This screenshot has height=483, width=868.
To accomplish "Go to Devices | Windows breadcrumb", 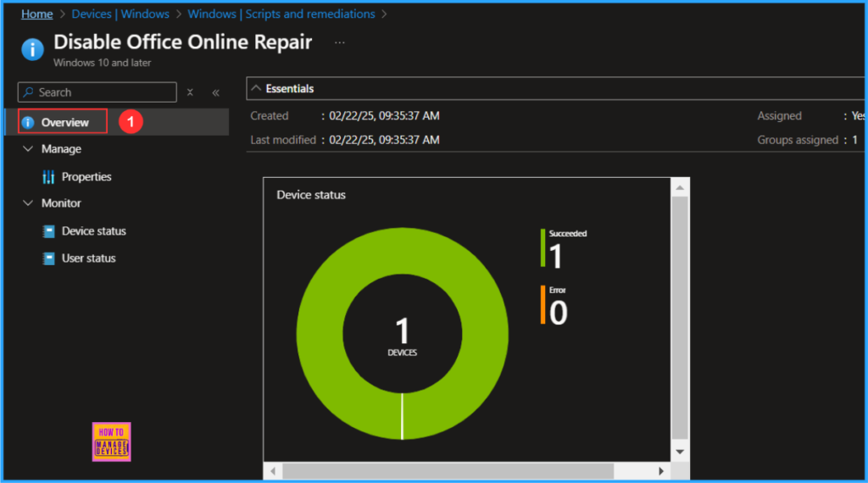I will 120,14.
